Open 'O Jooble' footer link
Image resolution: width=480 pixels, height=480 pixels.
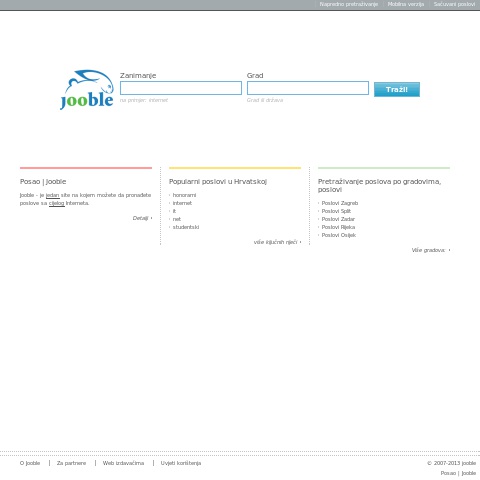[x=30, y=463]
